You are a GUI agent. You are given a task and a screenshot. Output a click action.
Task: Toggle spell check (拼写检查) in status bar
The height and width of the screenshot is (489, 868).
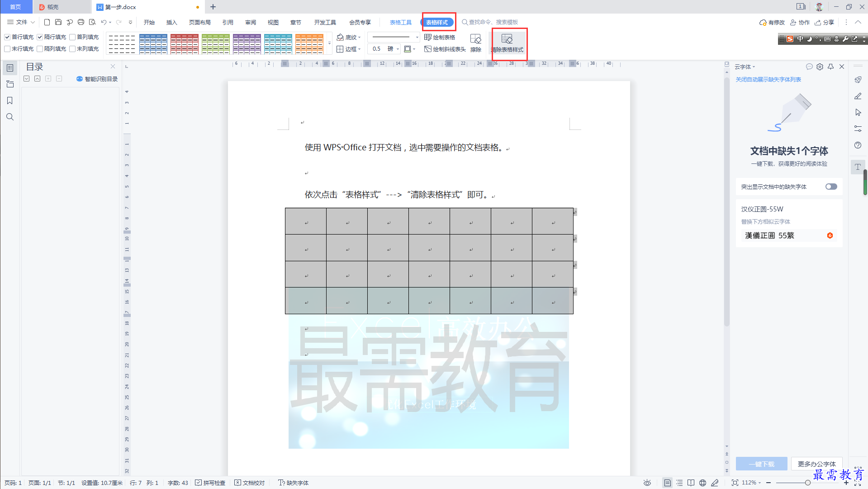(x=210, y=483)
